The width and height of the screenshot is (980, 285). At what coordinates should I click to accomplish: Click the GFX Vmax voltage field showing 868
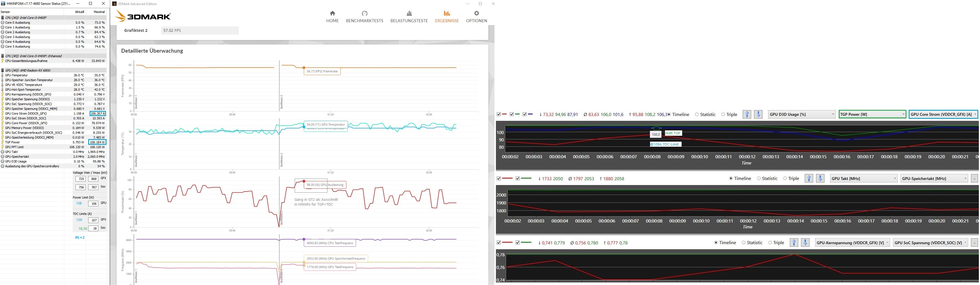(93, 179)
